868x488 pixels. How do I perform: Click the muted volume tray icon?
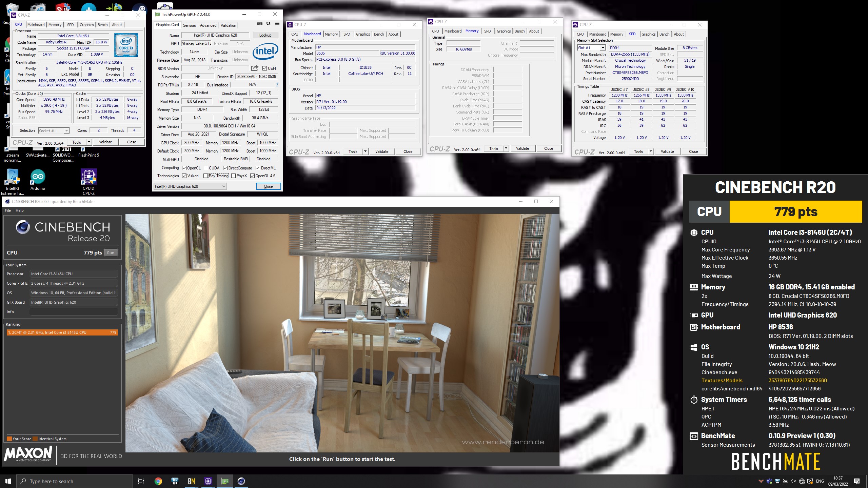coord(793,481)
